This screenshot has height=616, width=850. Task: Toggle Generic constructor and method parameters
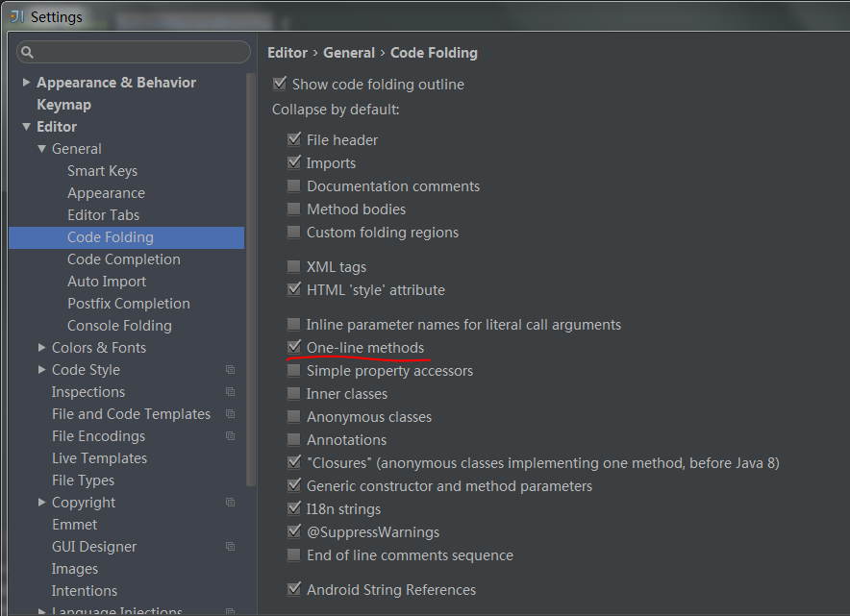point(294,485)
